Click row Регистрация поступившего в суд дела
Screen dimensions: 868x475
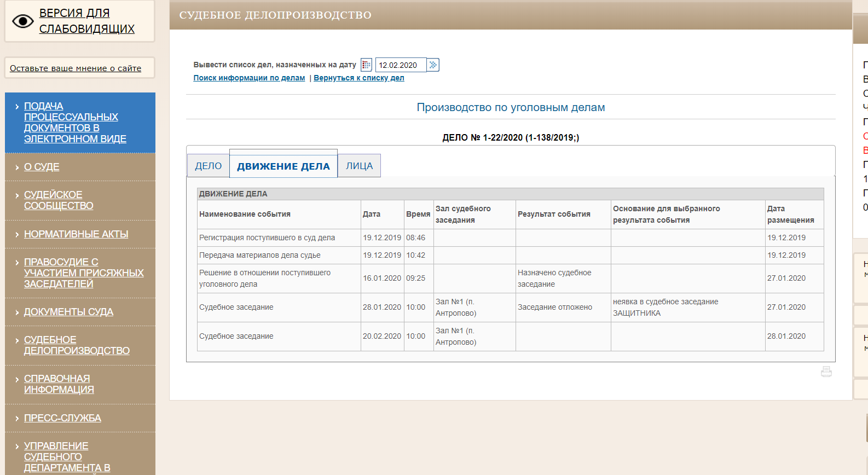(x=510, y=237)
